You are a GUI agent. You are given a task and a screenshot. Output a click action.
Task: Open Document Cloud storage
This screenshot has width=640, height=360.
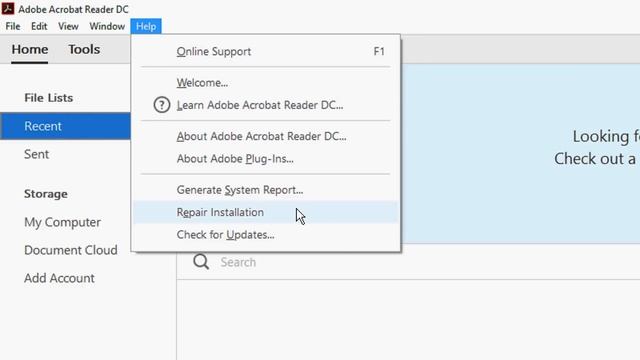click(71, 250)
